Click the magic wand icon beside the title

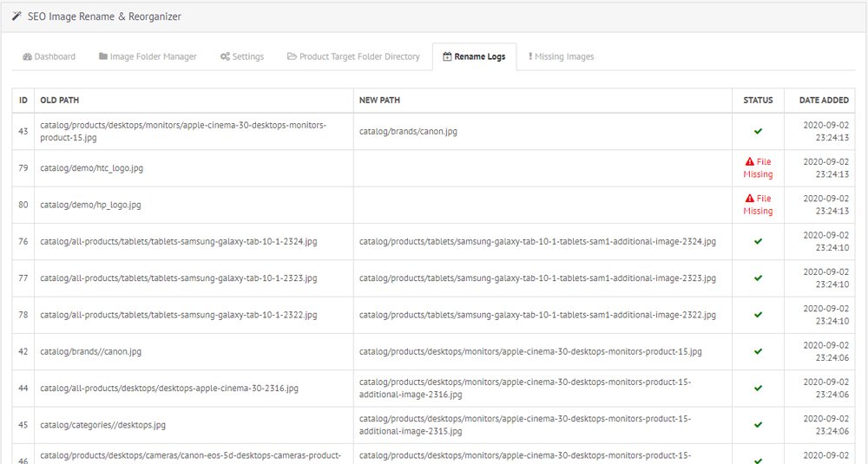click(16, 16)
